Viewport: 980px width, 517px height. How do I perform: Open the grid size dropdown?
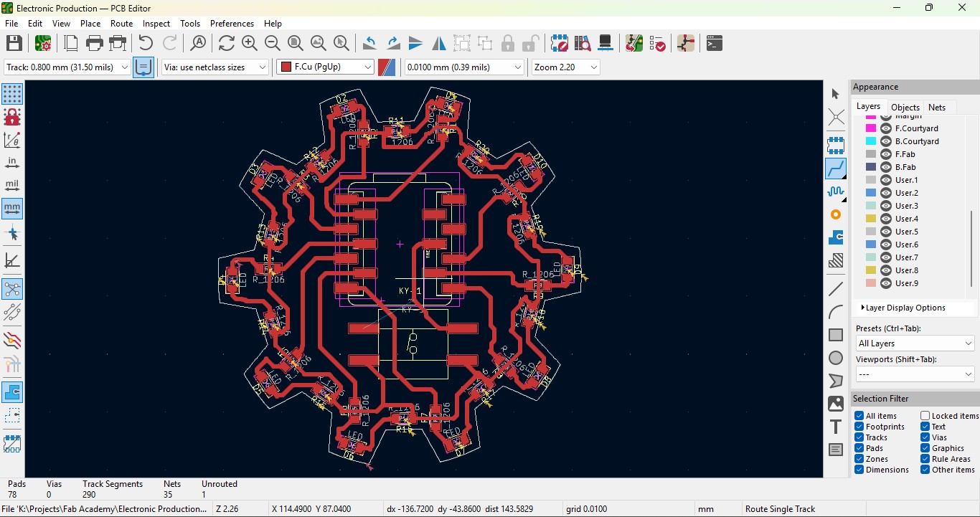pyautogui.click(x=464, y=67)
